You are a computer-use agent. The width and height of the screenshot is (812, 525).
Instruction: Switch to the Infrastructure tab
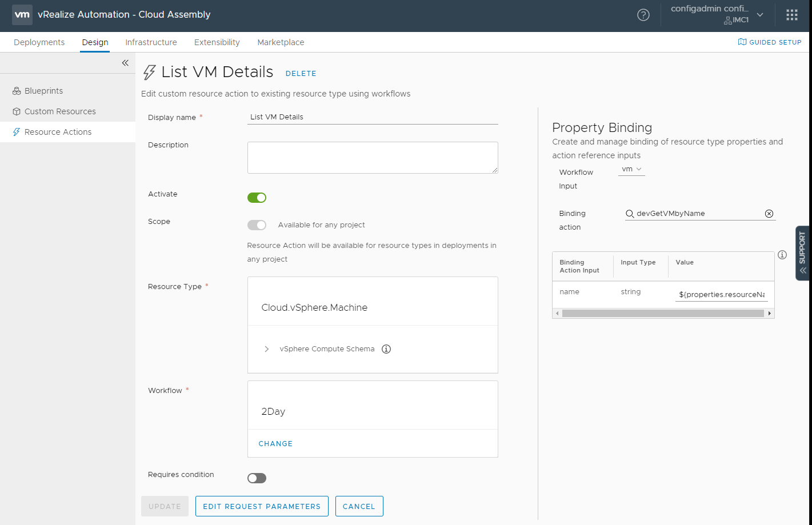coord(151,42)
